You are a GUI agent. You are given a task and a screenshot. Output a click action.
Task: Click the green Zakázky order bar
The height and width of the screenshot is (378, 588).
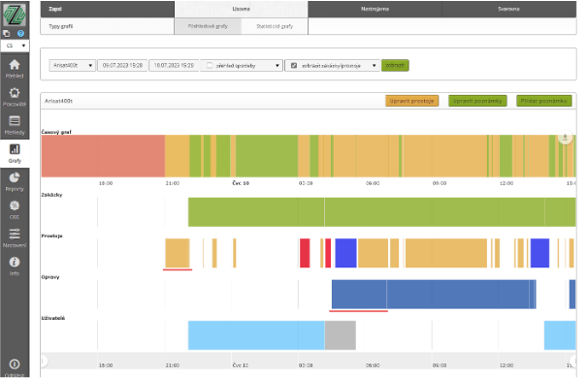point(381,212)
